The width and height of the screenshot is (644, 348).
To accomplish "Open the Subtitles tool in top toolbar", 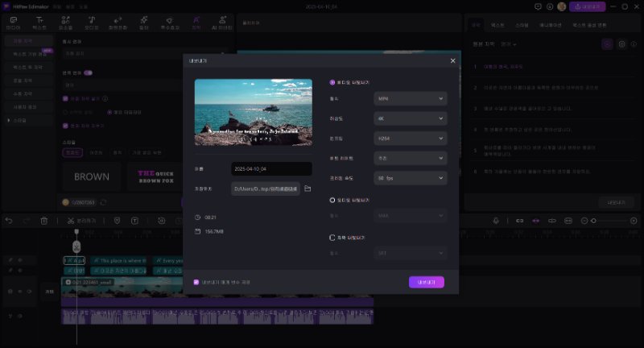I will click(196, 23).
